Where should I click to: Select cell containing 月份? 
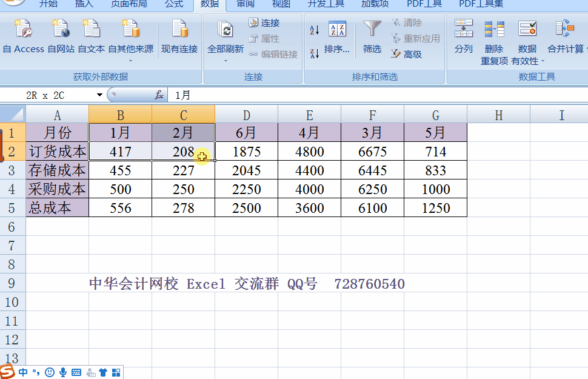pyautogui.click(x=57, y=132)
